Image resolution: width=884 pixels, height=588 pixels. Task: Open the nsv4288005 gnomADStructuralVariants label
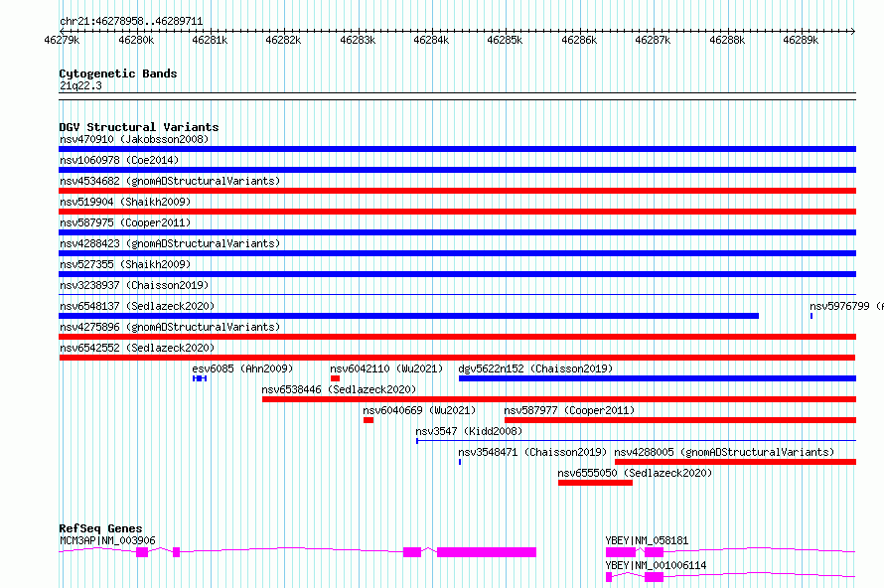pyautogui.click(x=724, y=452)
